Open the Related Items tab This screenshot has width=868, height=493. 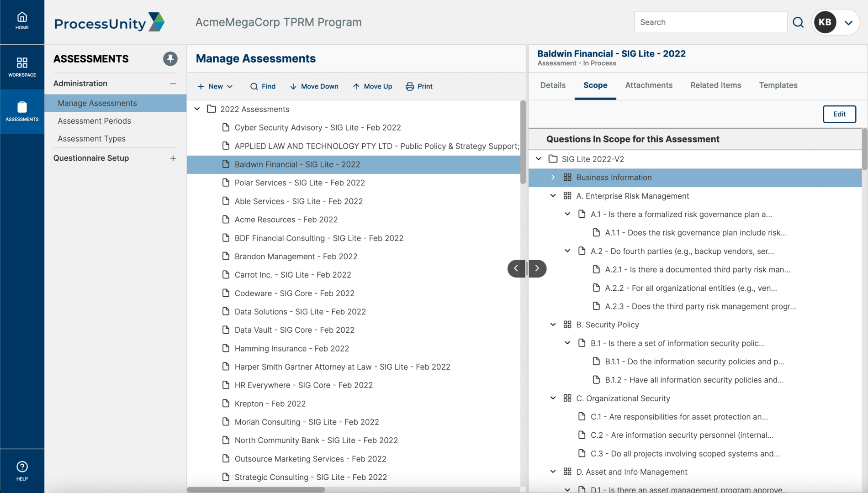[x=715, y=85]
